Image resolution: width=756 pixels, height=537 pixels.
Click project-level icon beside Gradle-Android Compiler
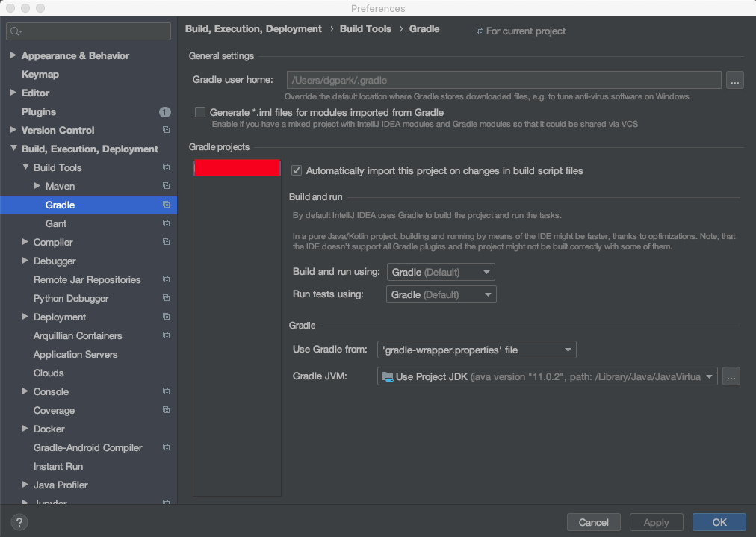pyautogui.click(x=167, y=447)
